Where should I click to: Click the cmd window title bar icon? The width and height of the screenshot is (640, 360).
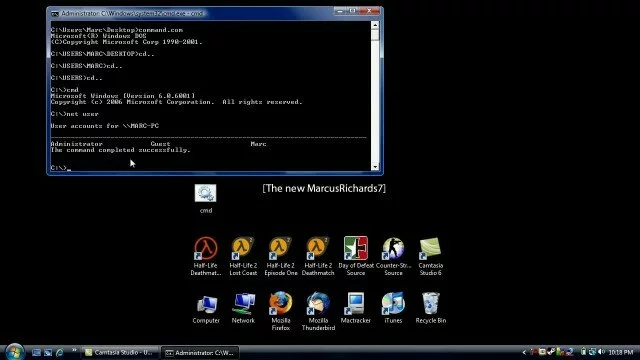(x=55, y=13)
